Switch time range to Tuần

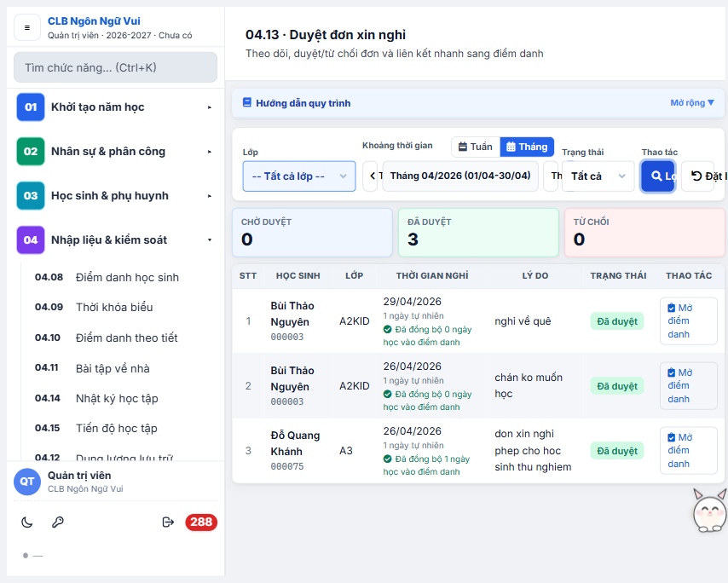[476, 147]
